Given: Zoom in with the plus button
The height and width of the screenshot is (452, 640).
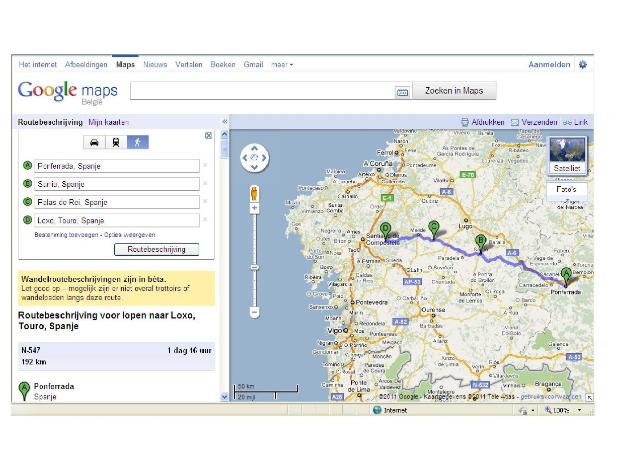Looking at the screenshot, I should coord(254,208).
